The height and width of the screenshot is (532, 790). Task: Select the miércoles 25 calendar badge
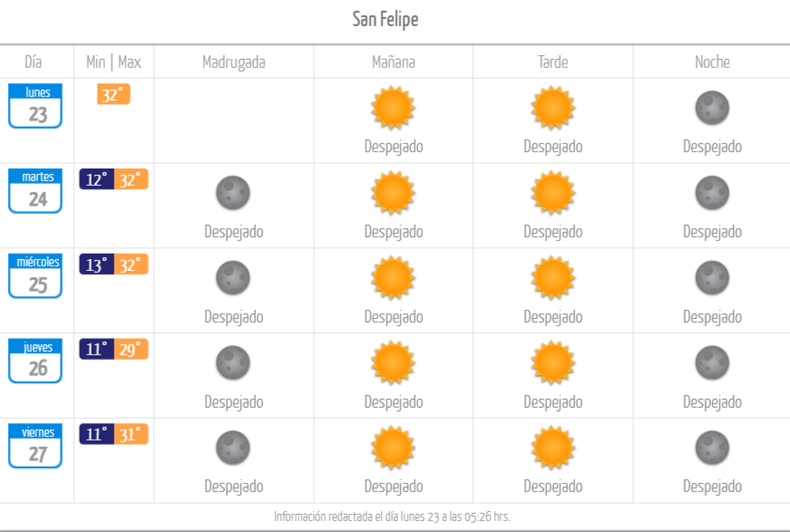(x=35, y=276)
